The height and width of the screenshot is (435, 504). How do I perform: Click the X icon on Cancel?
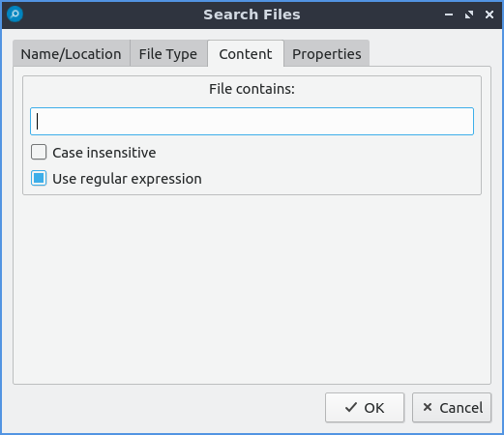pos(428,407)
